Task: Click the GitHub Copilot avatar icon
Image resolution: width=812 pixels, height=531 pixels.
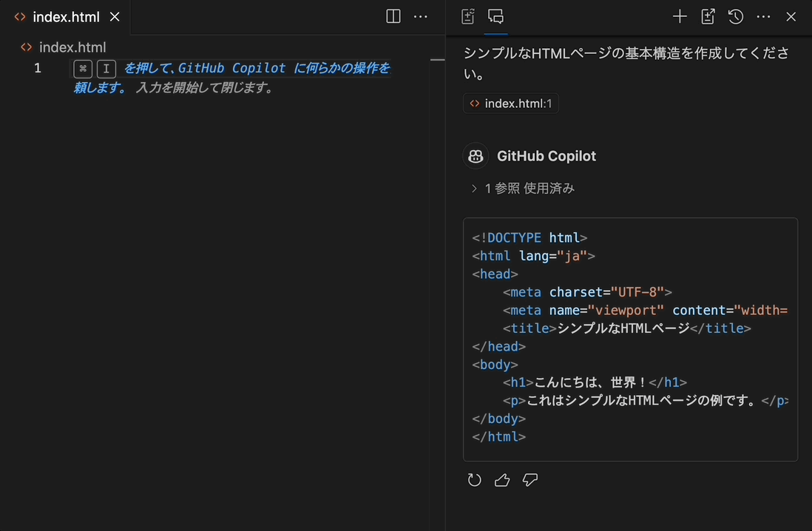Action: coord(476,156)
